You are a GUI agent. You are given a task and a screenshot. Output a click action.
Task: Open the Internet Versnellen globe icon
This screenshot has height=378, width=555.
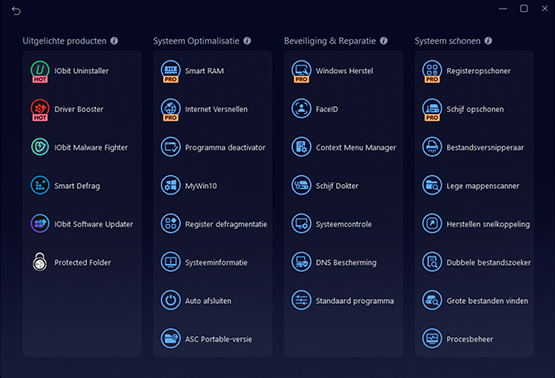point(171,109)
